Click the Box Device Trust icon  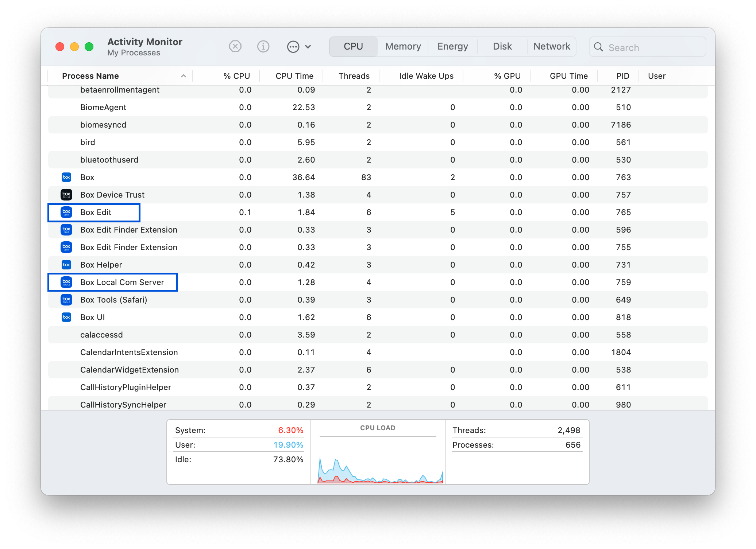tap(66, 195)
